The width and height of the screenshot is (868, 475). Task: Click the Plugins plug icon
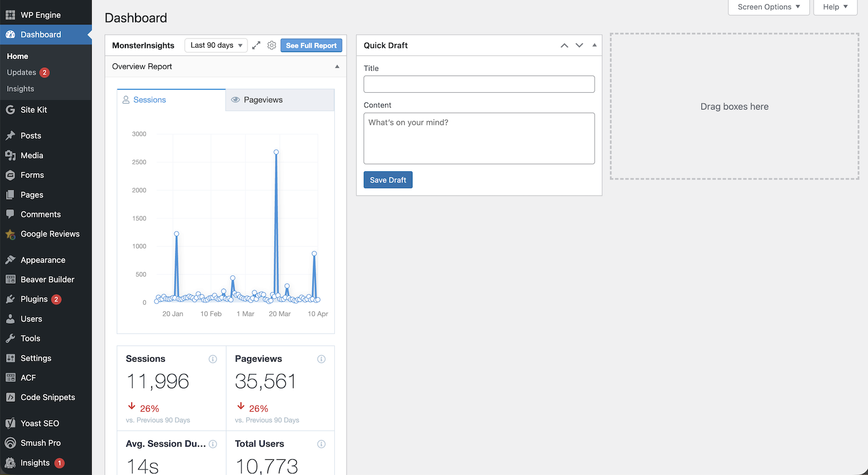click(10, 299)
